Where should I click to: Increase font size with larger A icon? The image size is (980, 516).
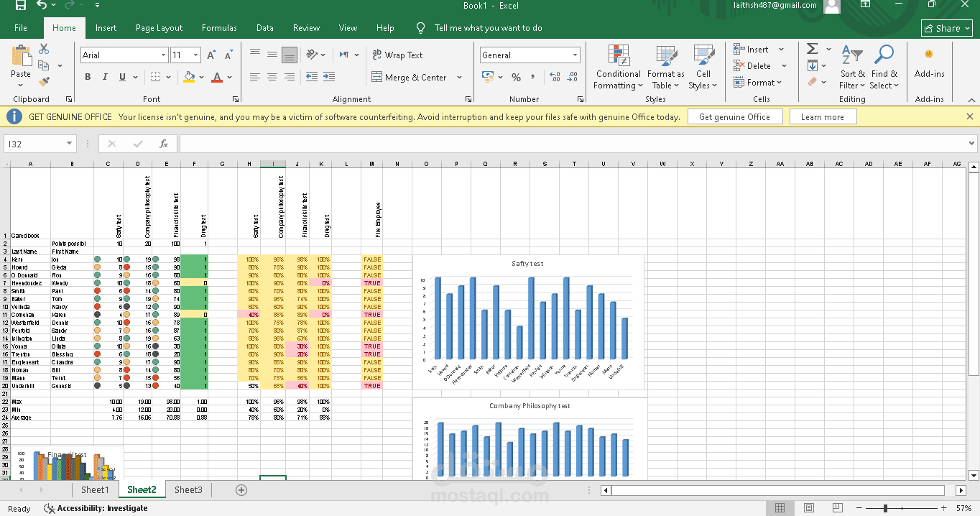pos(212,55)
